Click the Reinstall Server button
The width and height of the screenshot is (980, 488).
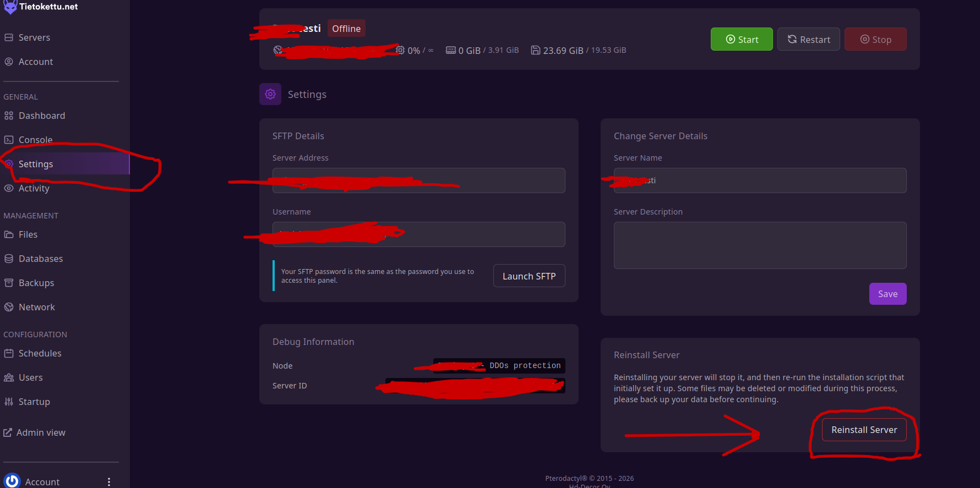click(x=864, y=430)
